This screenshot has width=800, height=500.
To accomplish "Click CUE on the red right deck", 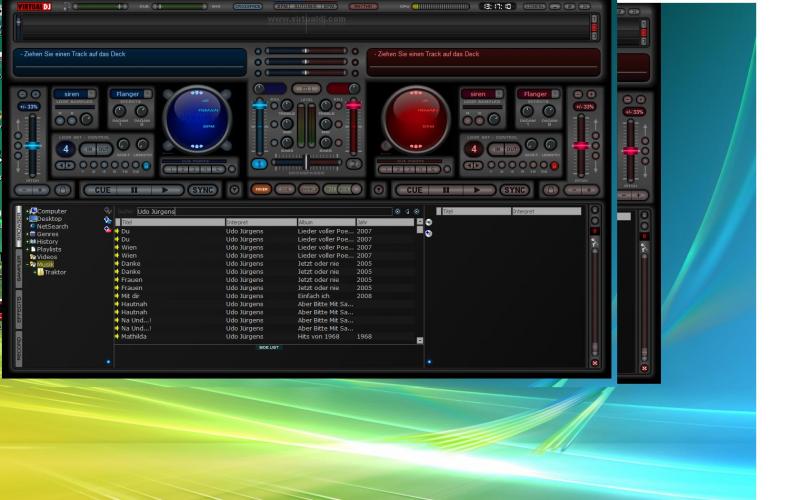I will tap(414, 190).
